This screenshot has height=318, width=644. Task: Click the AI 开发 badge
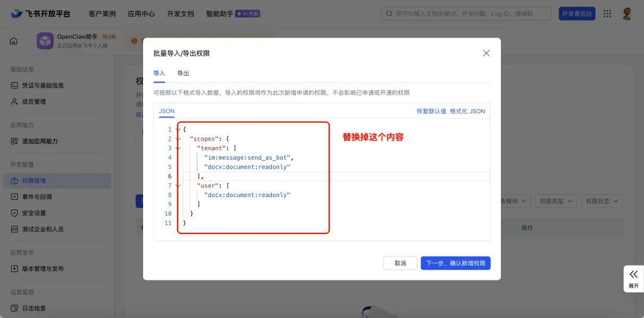(247, 14)
